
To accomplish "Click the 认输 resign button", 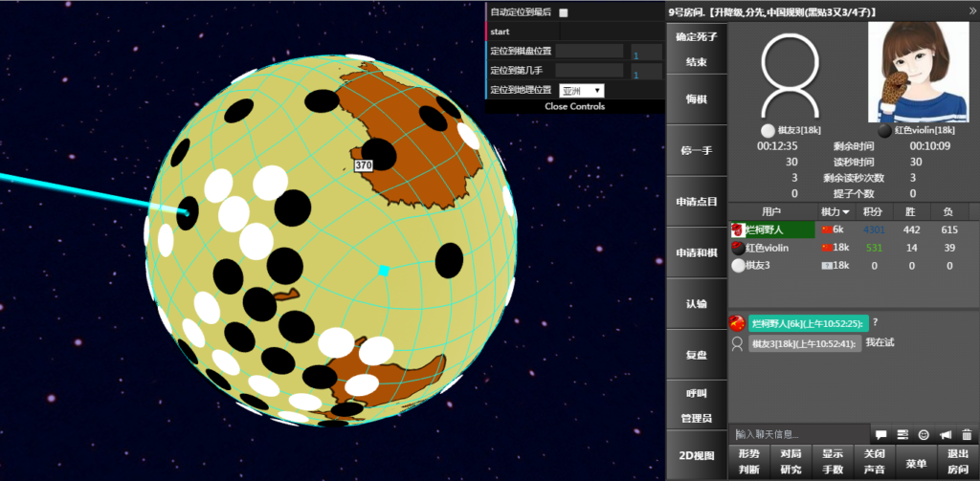I will (697, 303).
